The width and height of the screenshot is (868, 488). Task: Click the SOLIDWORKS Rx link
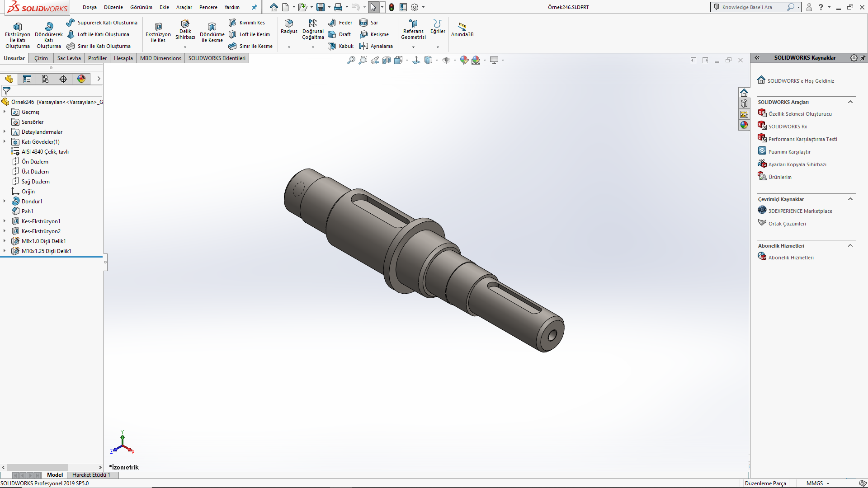coord(787,127)
